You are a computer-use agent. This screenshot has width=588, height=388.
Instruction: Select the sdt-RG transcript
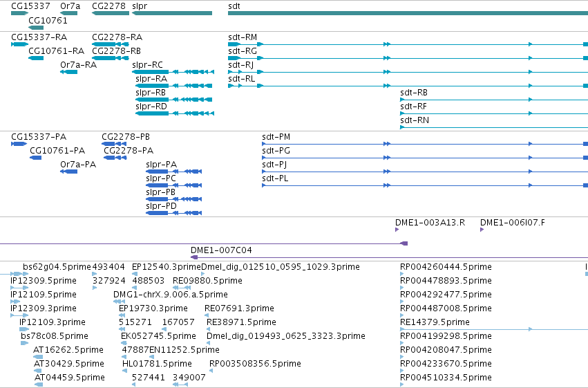tap(243, 51)
